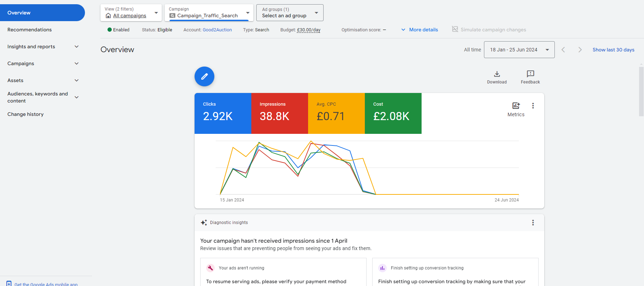Click the 24 Jun 2024 axis label
644x286 pixels.
click(507, 200)
